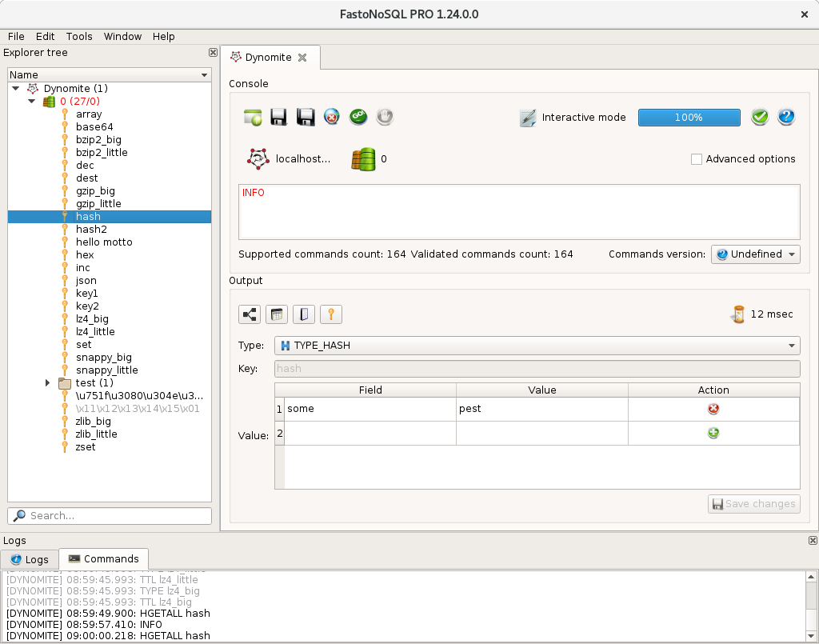Image resolution: width=819 pixels, height=644 pixels.
Task: Select the zlib_big key
Action: click(94, 422)
